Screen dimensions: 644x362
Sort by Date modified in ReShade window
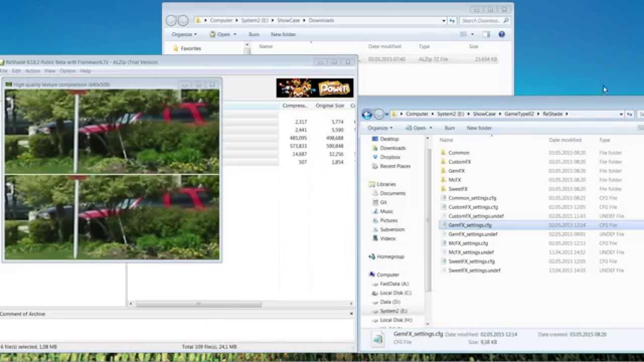click(565, 140)
